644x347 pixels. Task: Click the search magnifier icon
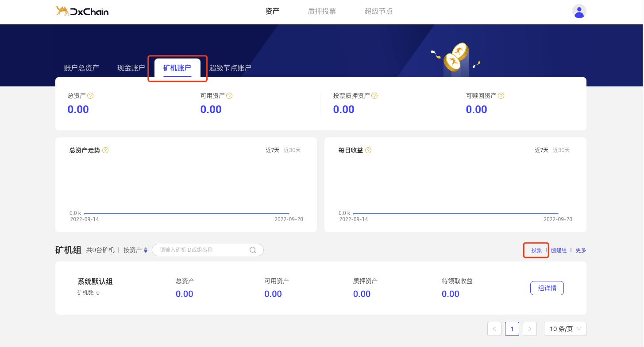pyautogui.click(x=253, y=250)
